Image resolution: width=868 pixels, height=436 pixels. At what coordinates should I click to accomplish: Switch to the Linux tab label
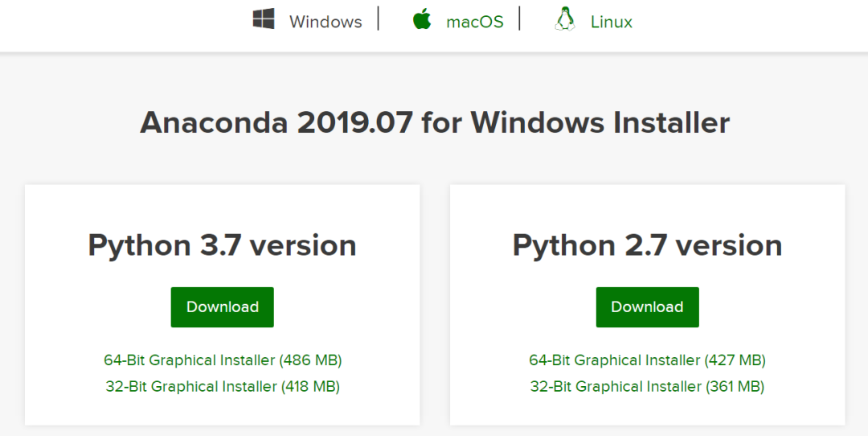click(x=611, y=23)
